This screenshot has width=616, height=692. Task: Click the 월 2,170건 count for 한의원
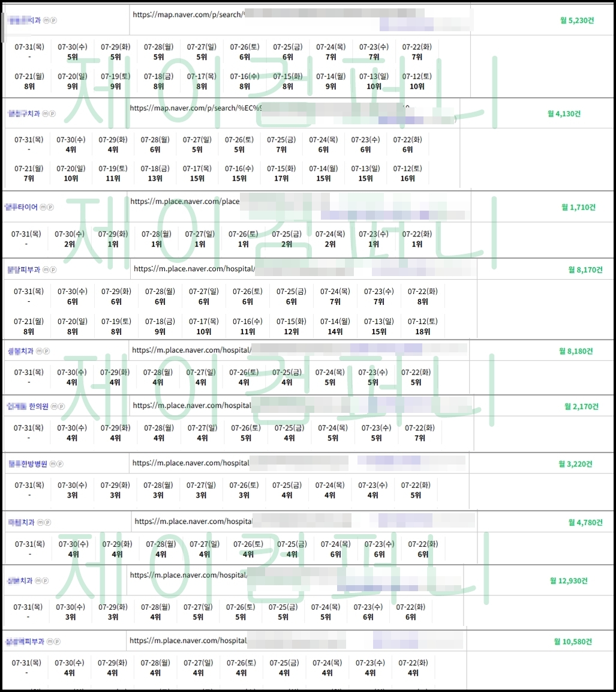pyautogui.click(x=581, y=406)
